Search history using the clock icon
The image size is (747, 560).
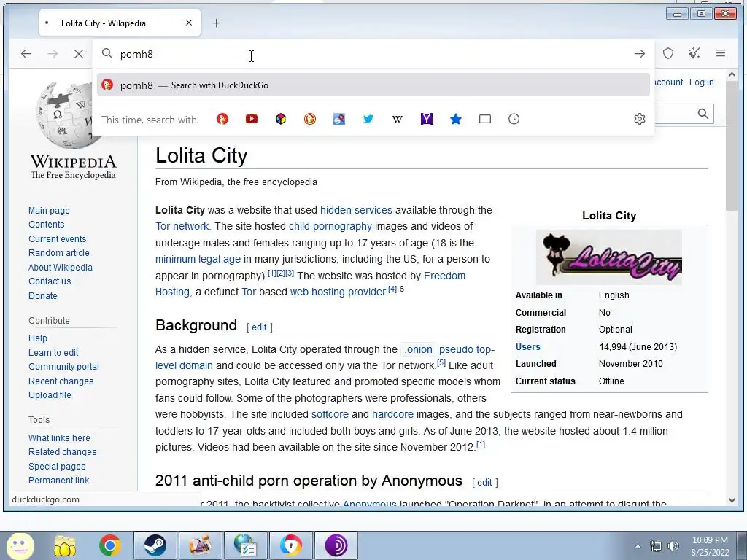(514, 119)
